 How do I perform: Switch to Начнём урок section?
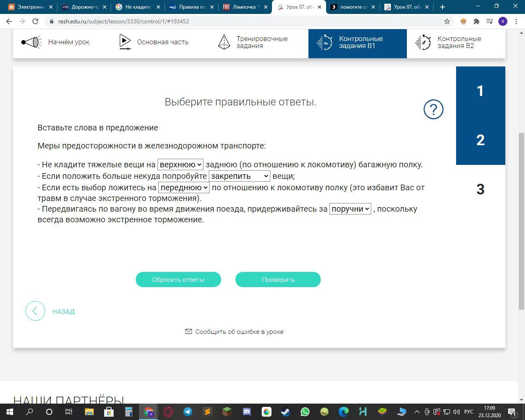coord(62,42)
